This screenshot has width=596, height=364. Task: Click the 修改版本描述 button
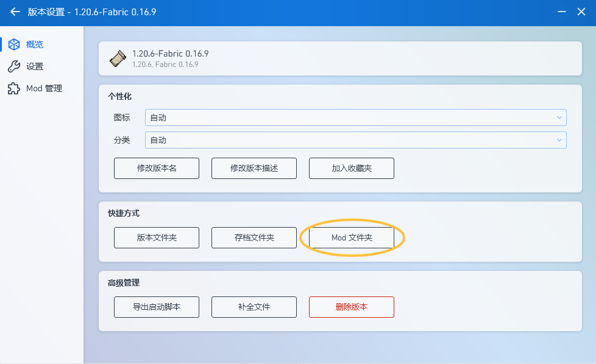pos(254,168)
